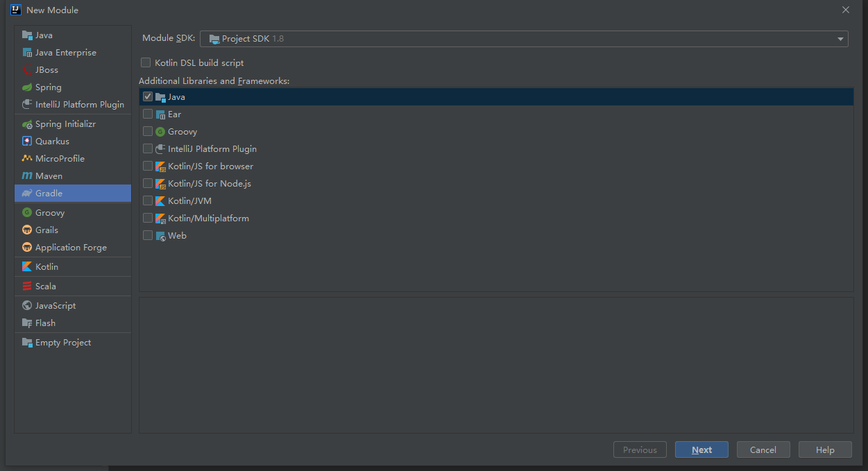The height and width of the screenshot is (471, 868).
Task: Pick the Kotlin logo icon in the sidebar
Action: click(27, 267)
